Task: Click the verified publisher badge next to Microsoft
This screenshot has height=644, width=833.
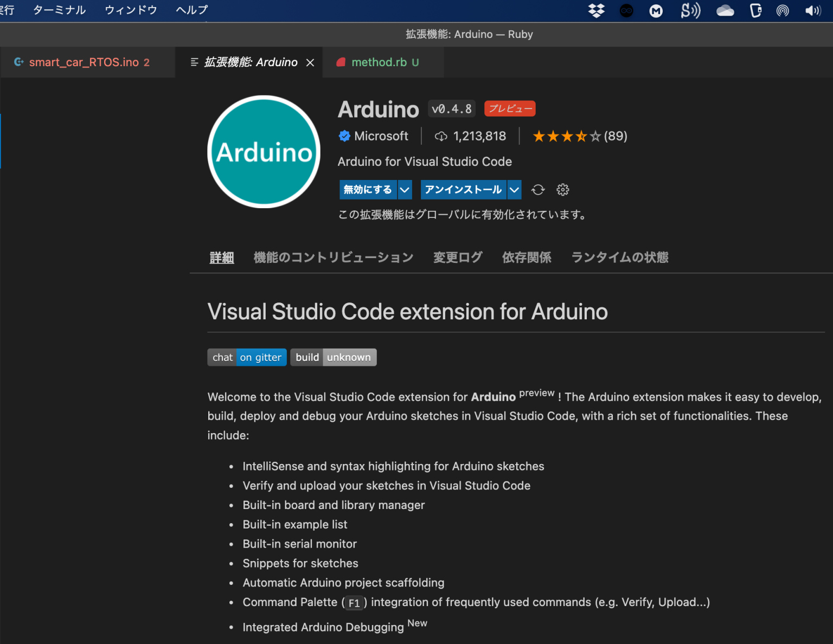Action: tap(344, 136)
